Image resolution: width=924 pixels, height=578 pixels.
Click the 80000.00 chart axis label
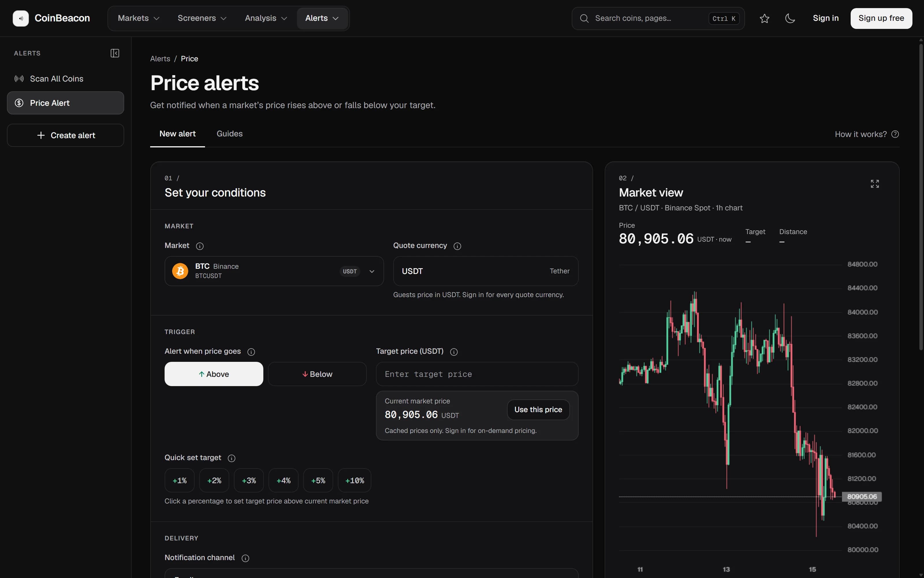pyautogui.click(x=863, y=550)
